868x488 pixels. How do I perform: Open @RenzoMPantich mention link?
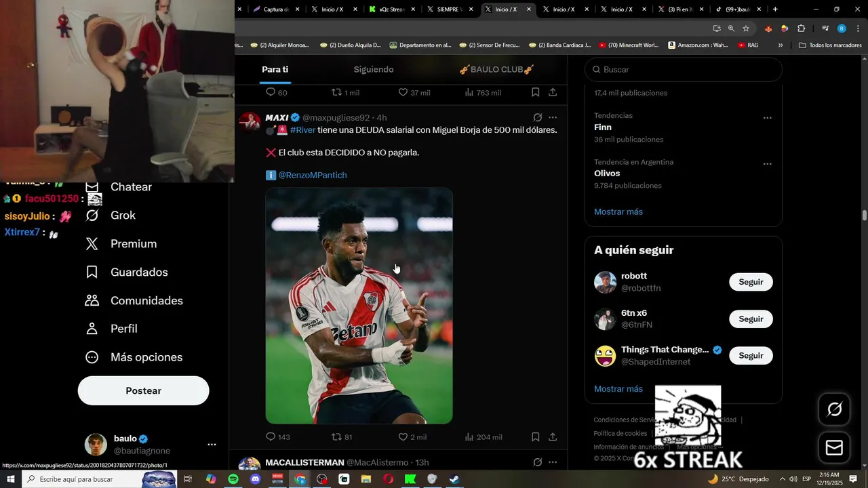tap(313, 175)
